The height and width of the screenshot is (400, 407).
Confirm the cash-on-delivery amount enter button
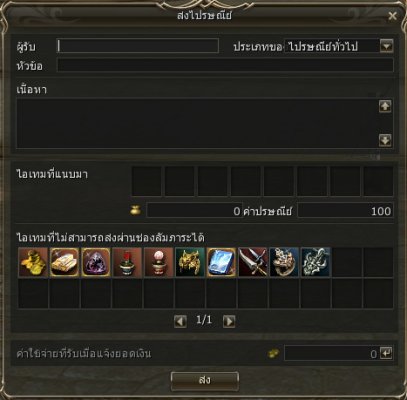tap(386, 353)
